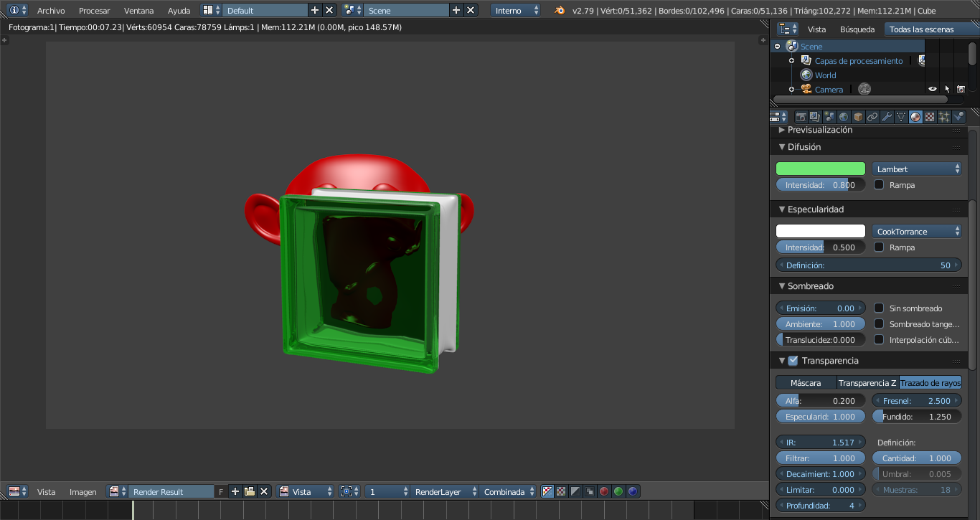This screenshot has height=520, width=980.
Task: Expand the Previsualización panel
Action: coord(782,130)
